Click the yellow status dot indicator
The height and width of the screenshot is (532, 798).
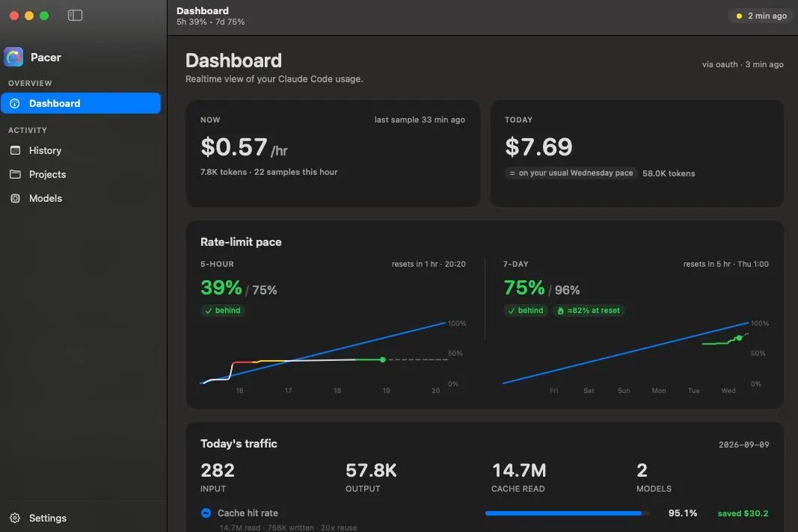coord(739,16)
